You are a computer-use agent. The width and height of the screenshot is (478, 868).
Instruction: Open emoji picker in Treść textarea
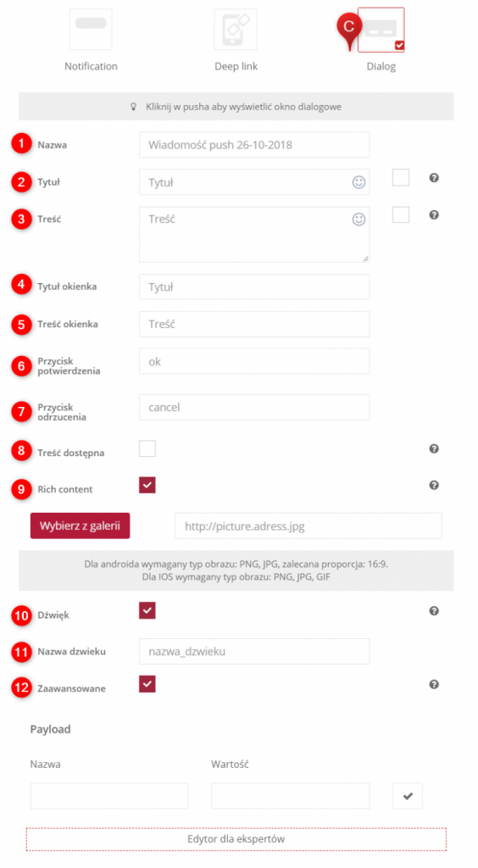coord(359,220)
